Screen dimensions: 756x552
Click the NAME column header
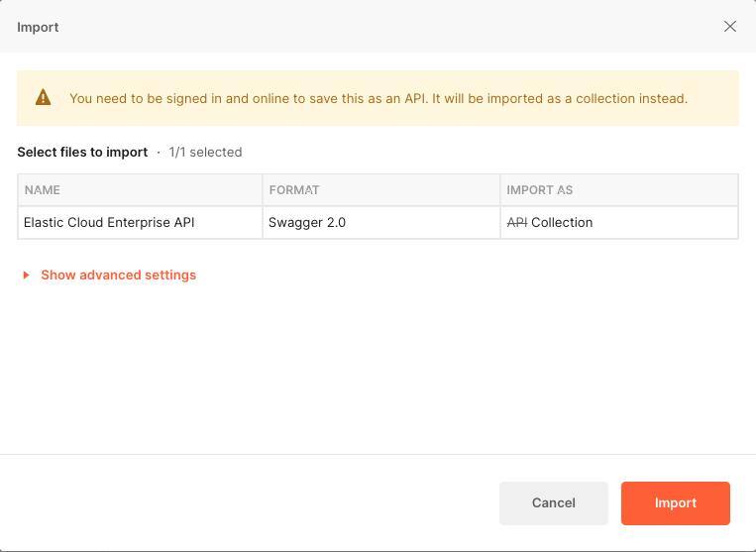[43, 189]
